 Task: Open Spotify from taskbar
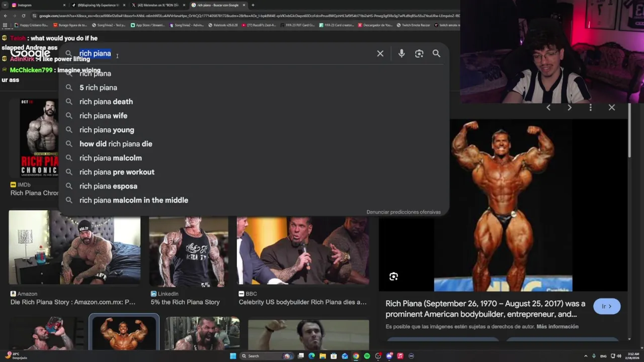click(367, 356)
